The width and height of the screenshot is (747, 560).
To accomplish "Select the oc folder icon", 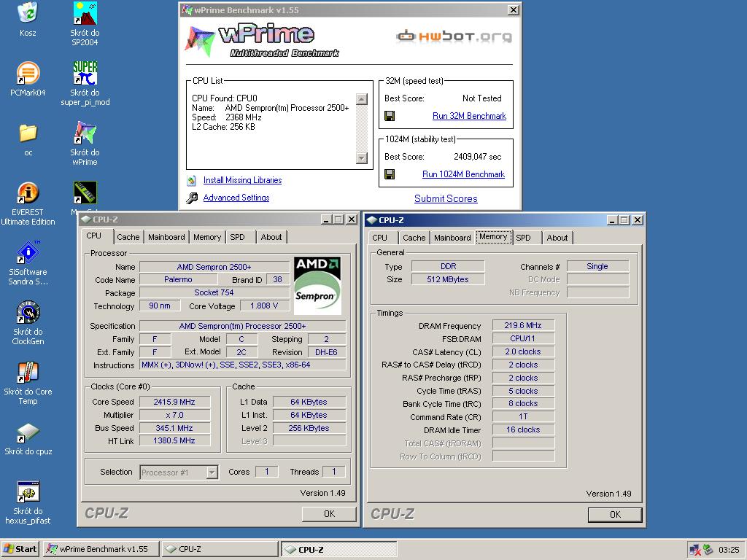I will [x=28, y=133].
